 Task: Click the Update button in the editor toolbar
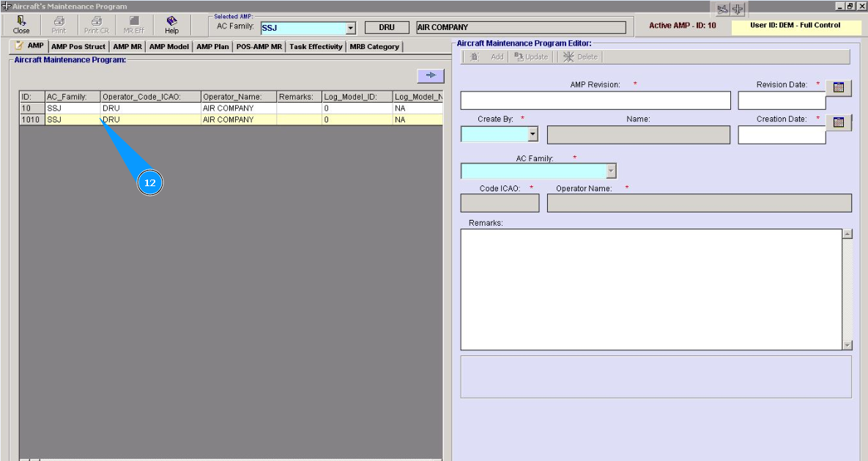(531, 56)
